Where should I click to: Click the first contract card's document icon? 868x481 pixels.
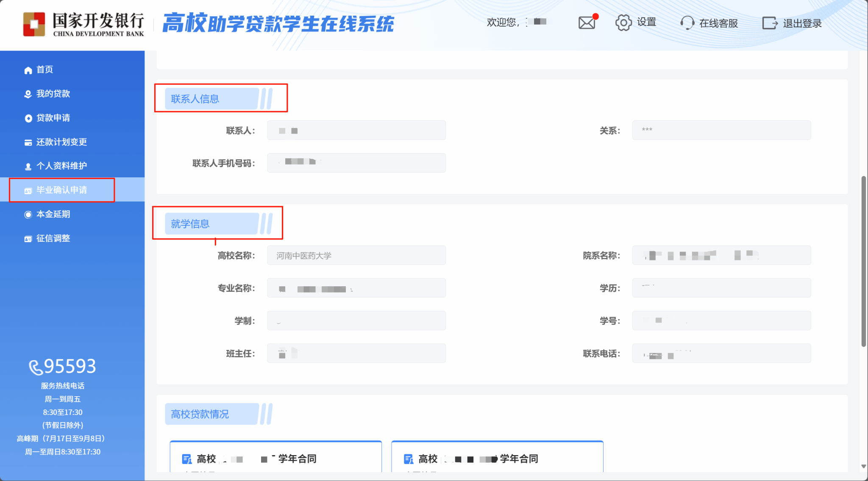coord(186,459)
